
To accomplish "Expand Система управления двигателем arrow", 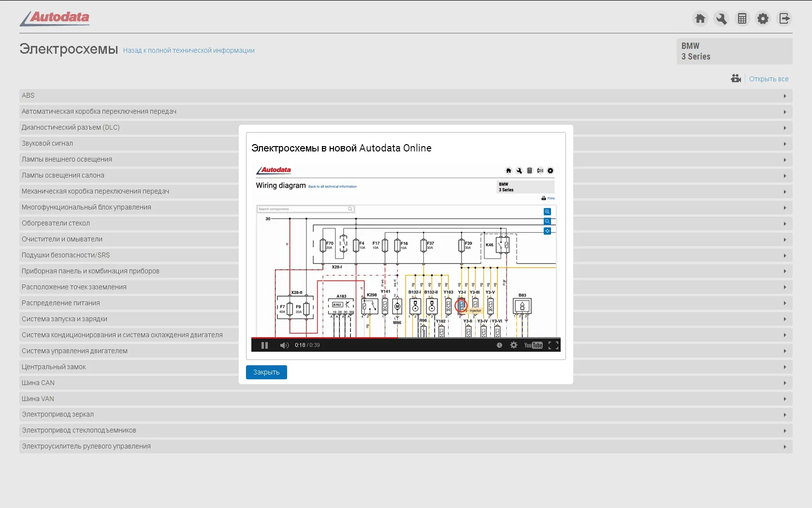I will click(785, 351).
